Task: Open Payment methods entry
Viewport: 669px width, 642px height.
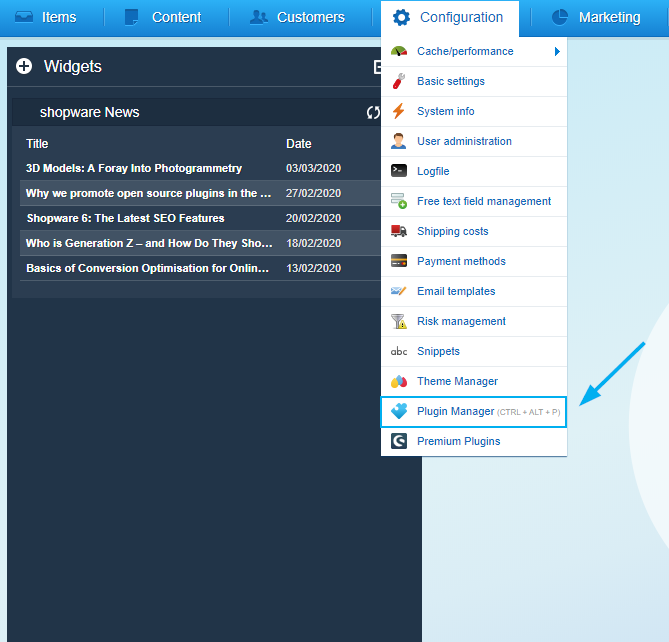Action: click(x=474, y=261)
